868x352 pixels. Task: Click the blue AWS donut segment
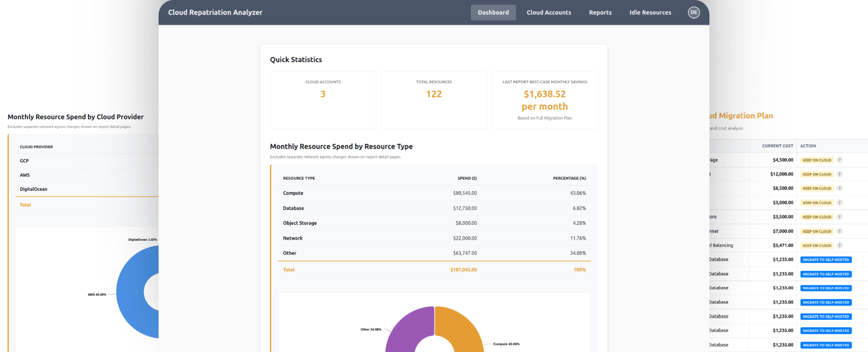coord(131,292)
